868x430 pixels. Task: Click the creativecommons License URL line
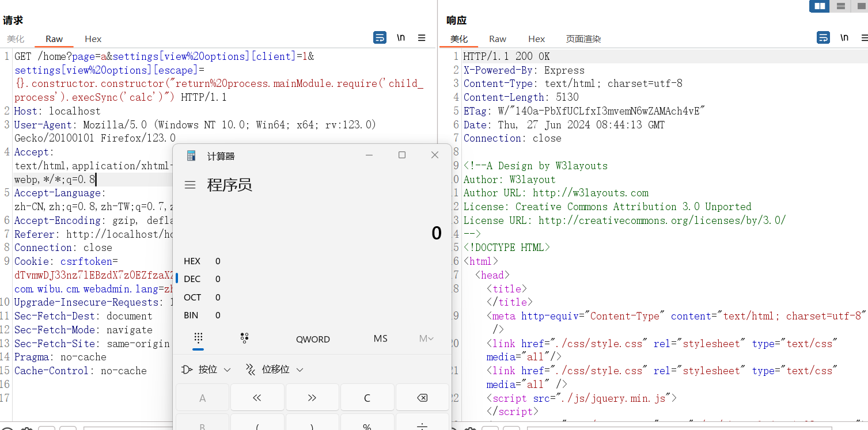tap(625, 220)
